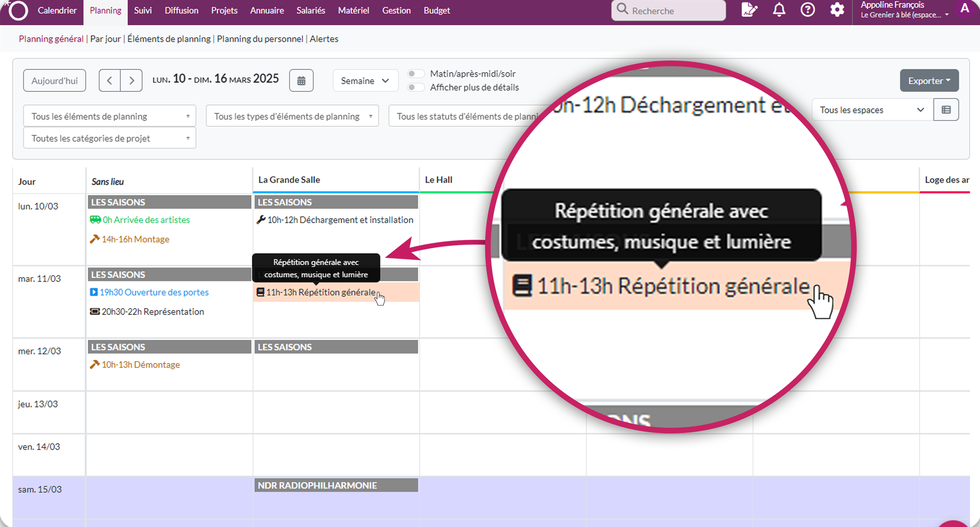
Task: Click wrench icon beside Déchargement et installation
Action: pos(261,220)
